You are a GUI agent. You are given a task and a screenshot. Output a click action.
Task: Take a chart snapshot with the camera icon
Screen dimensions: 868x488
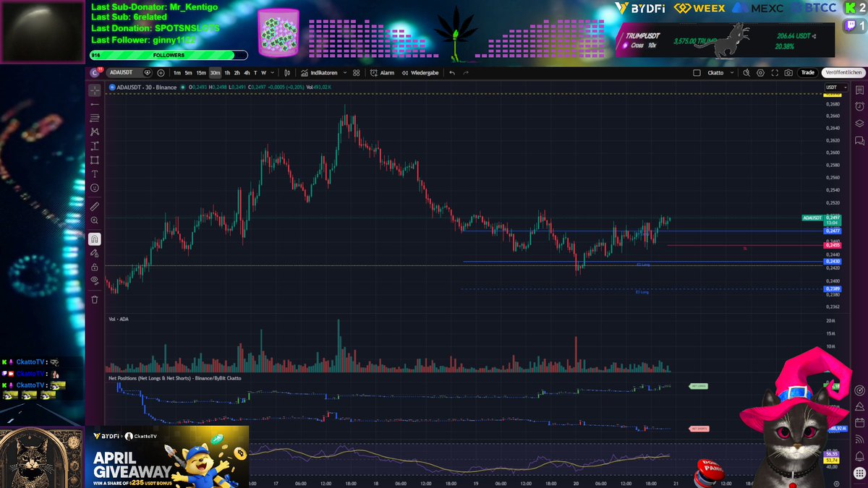tap(788, 72)
